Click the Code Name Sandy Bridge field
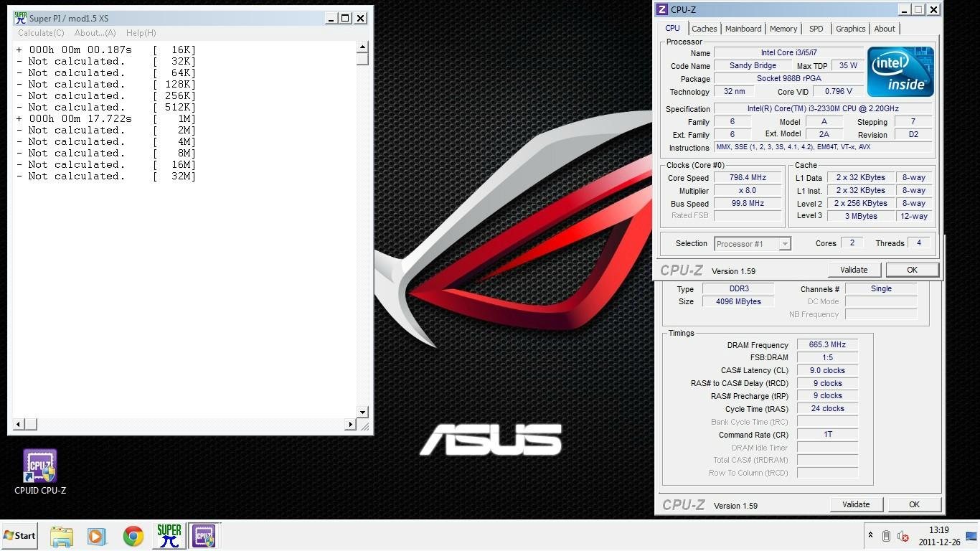The width and height of the screenshot is (980, 551). click(x=753, y=66)
